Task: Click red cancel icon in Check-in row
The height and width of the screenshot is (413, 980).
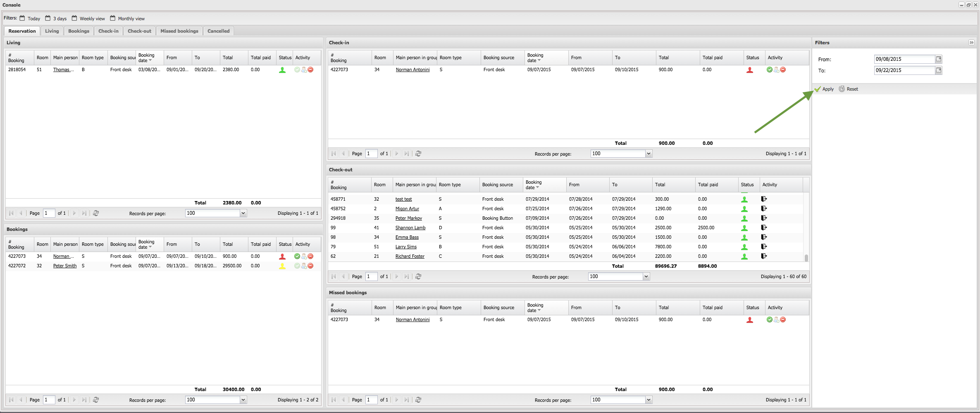Action: tap(783, 70)
